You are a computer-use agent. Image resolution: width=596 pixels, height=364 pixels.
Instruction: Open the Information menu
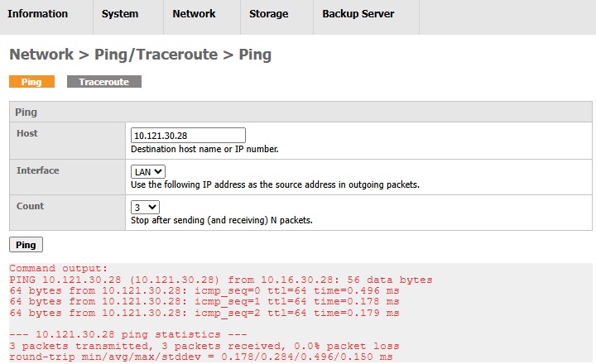click(x=37, y=14)
